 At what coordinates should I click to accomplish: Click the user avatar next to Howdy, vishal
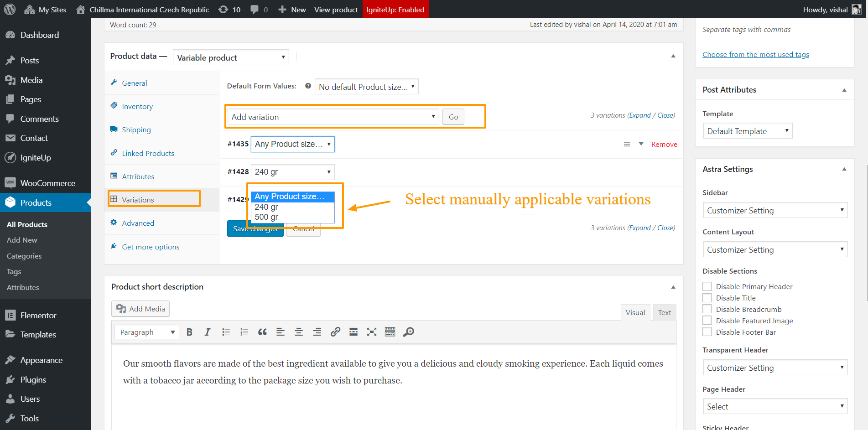coord(857,10)
